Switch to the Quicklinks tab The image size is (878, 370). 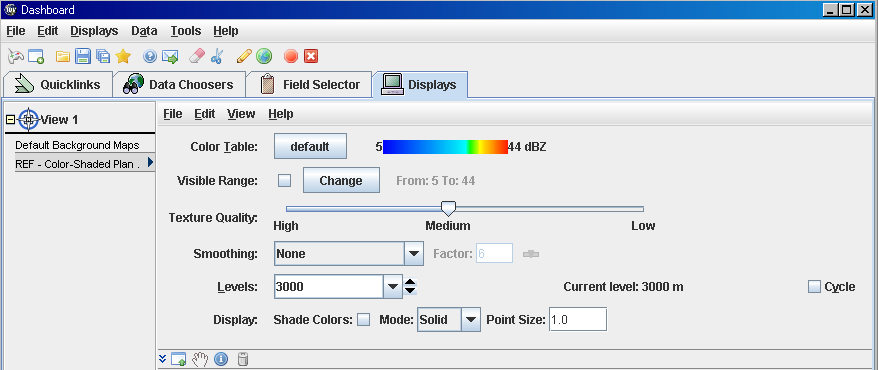coord(58,85)
